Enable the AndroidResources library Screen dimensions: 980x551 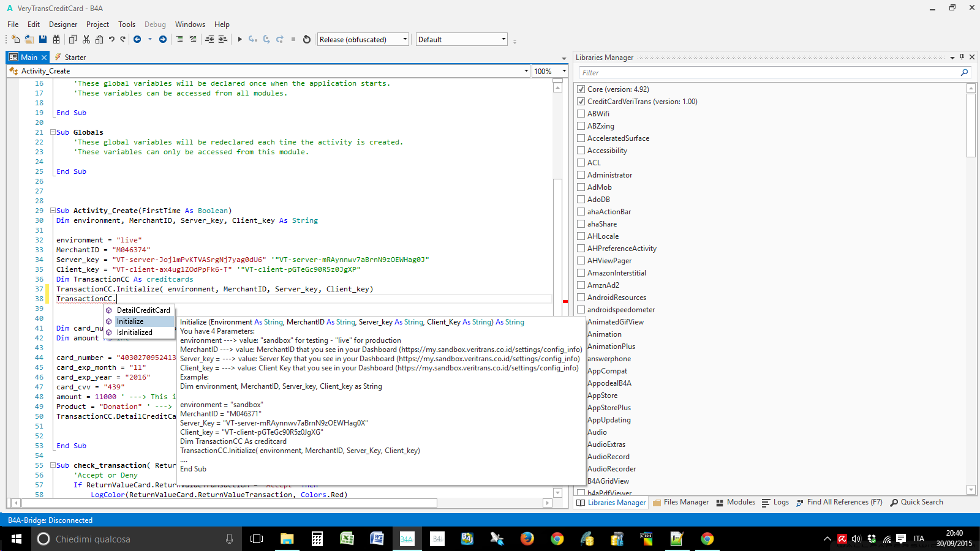pos(581,298)
